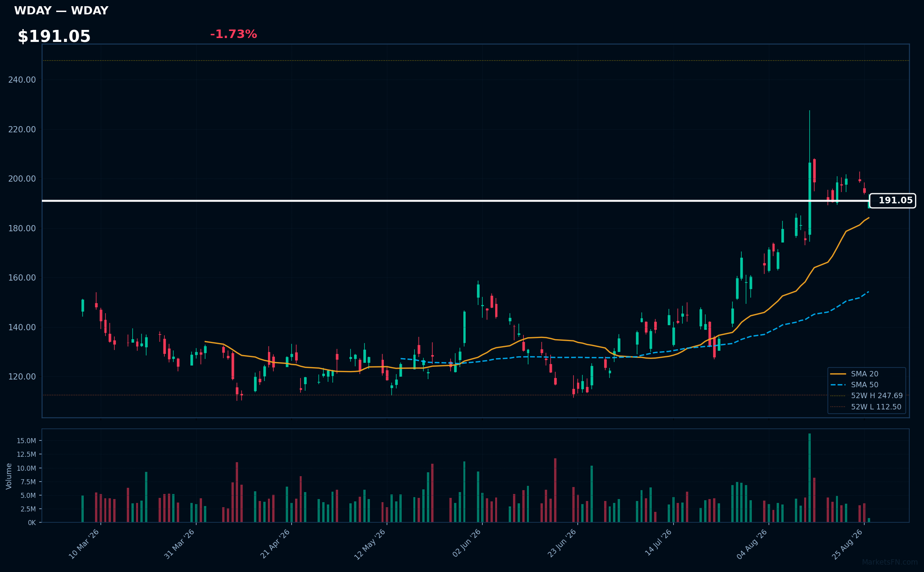Click the 02 Jun '26 date label
The width and height of the screenshot is (924, 572).
click(467, 544)
